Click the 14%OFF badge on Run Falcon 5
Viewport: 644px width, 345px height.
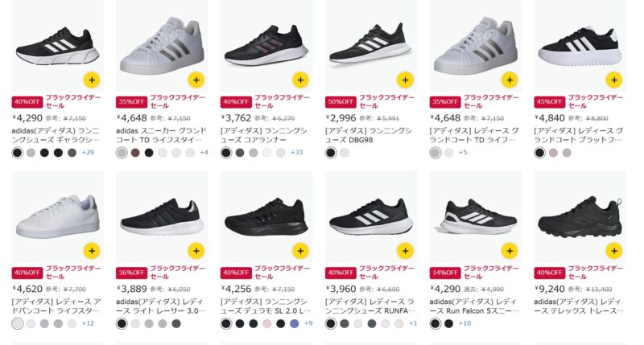445,273
